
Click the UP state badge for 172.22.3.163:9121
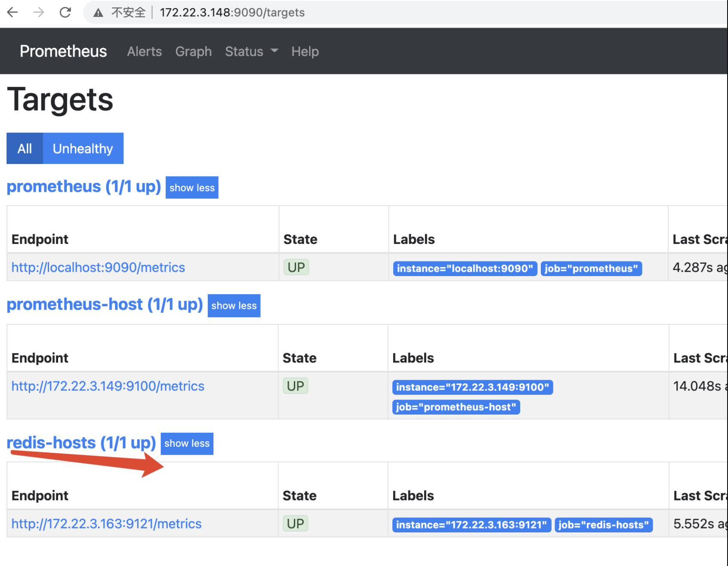pyautogui.click(x=295, y=523)
